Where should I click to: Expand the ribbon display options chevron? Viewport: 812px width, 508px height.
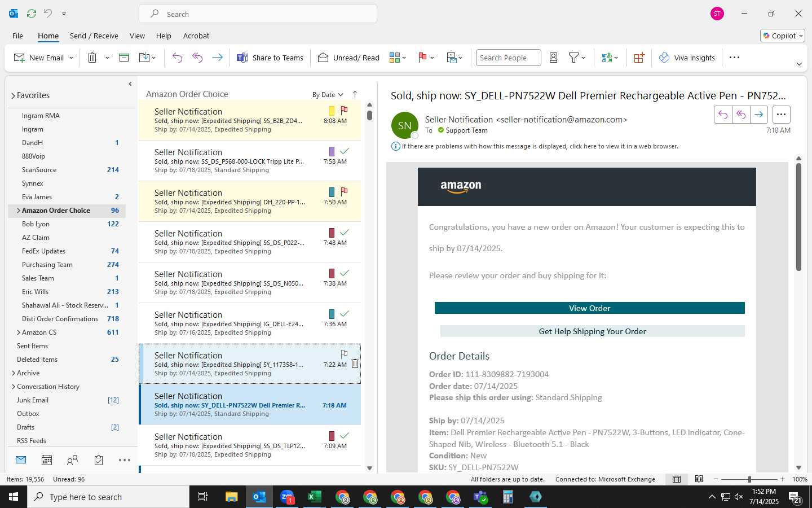click(799, 64)
